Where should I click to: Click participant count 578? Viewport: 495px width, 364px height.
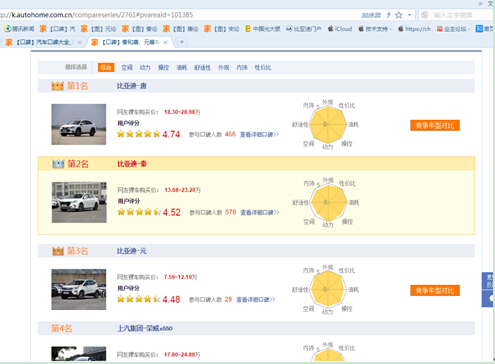tap(231, 212)
